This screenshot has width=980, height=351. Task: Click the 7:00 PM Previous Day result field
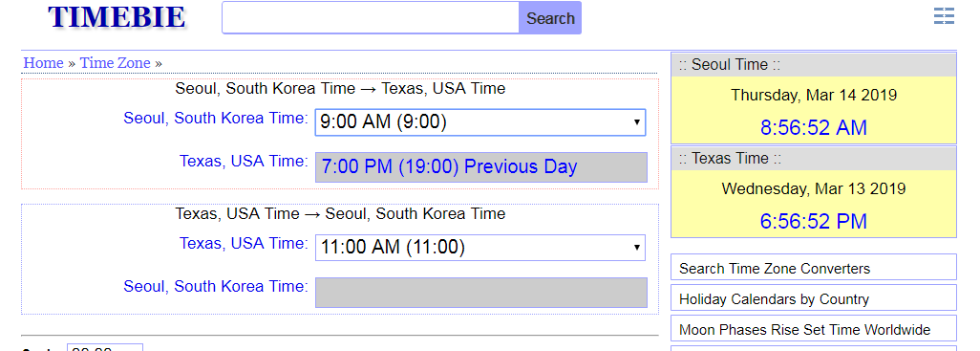(481, 167)
